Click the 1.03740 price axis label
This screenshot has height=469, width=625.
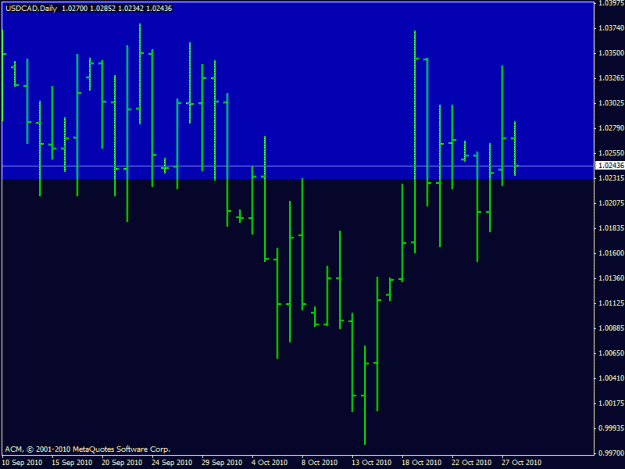(x=611, y=28)
